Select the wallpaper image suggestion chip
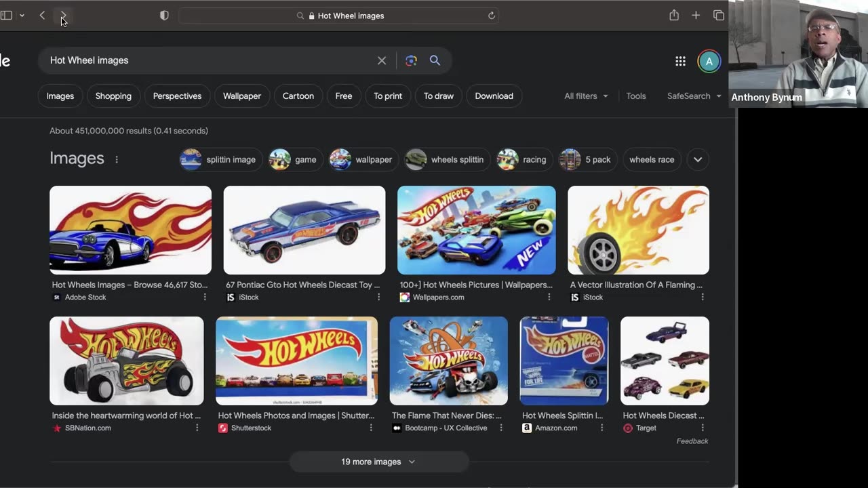 (364, 159)
